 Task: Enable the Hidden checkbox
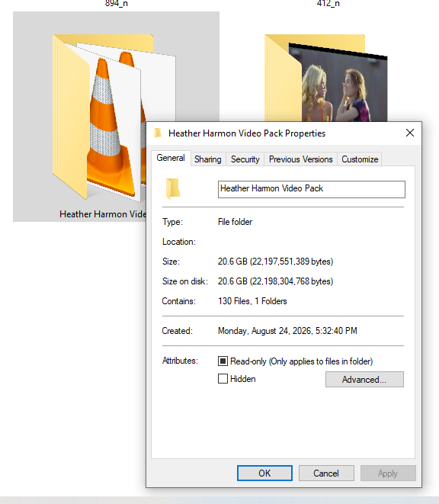pos(223,379)
